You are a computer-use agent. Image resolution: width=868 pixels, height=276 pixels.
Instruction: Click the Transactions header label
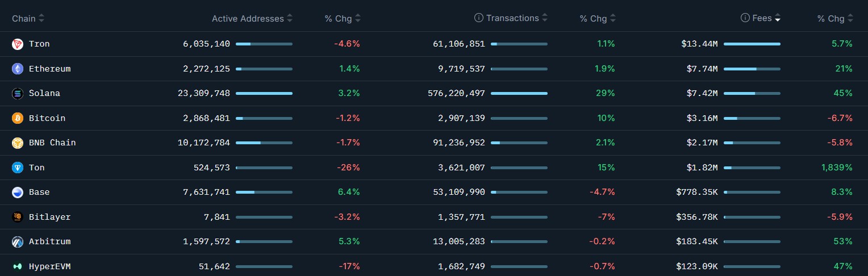pos(512,18)
